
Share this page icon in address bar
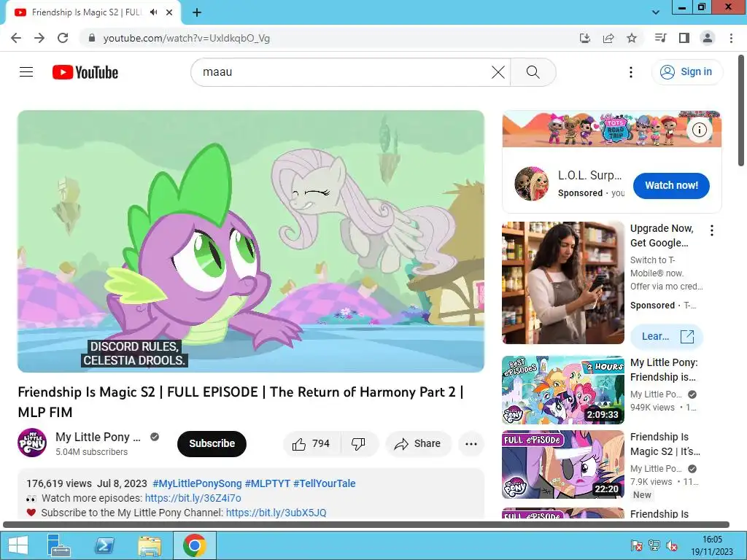tap(608, 38)
